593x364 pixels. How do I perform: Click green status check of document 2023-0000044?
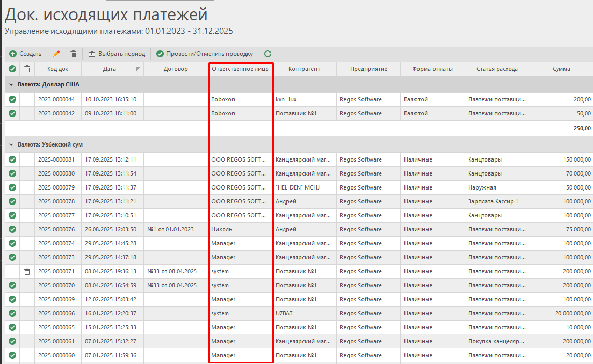[12, 99]
